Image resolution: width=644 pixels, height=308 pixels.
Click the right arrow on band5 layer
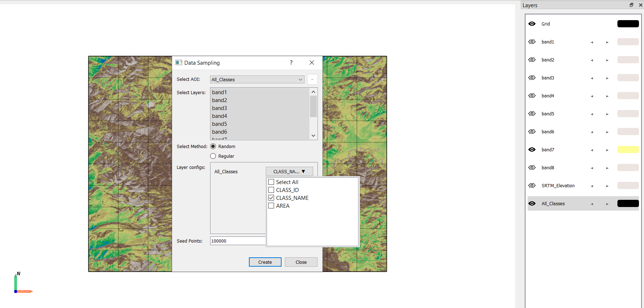click(607, 114)
